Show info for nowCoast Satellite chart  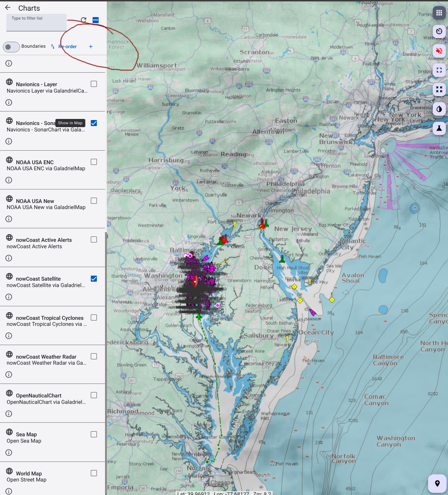coord(9,297)
